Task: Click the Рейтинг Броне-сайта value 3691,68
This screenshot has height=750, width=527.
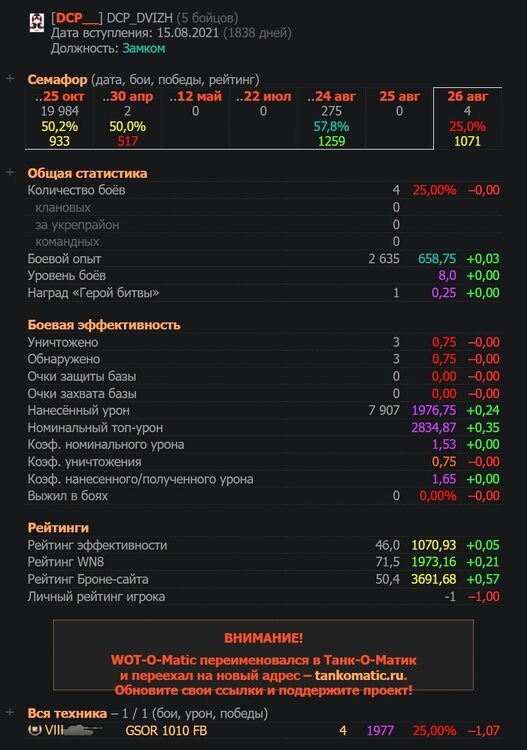Action: pyautogui.click(x=434, y=579)
